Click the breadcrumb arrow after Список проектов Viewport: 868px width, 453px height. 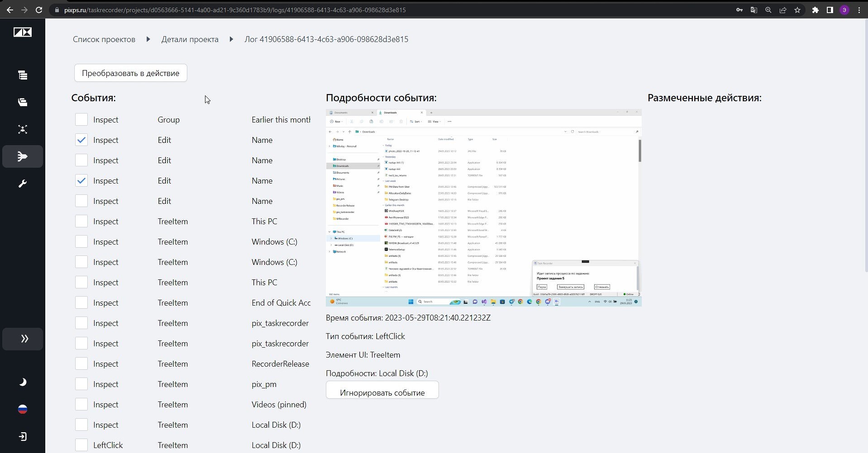point(148,39)
